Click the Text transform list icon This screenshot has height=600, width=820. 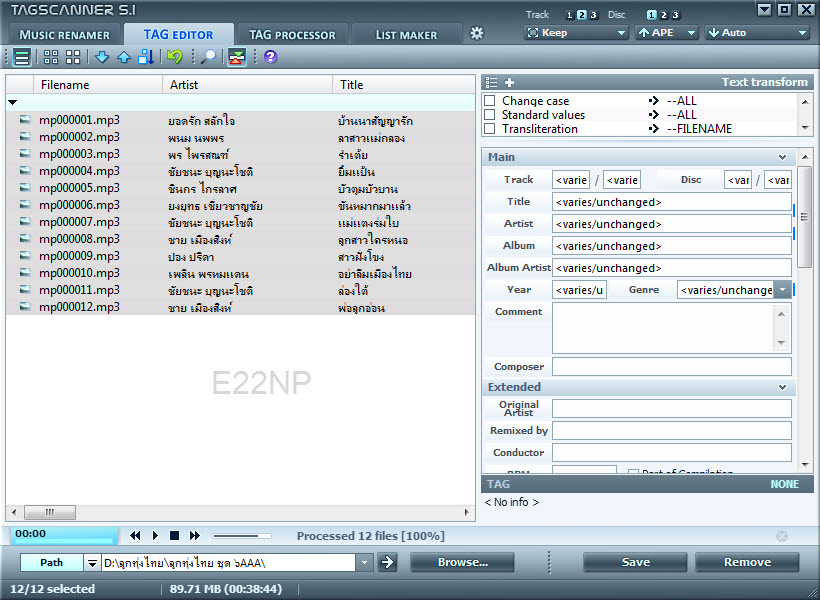pos(491,82)
